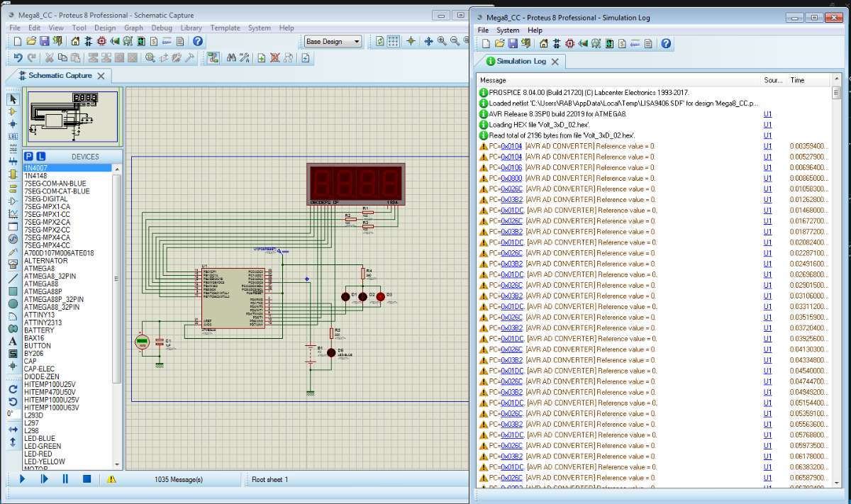Viewport: 851px width, 504px height.
Task: Toggle the origin crosshair icon
Action: point(411,41)
